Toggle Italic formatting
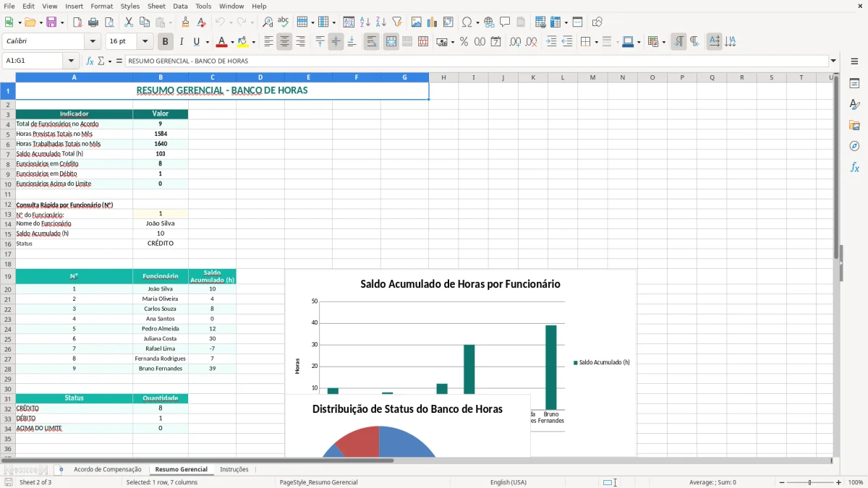Image resolution: width=868 pixels, height=488 pixels. tap(182, 42)
